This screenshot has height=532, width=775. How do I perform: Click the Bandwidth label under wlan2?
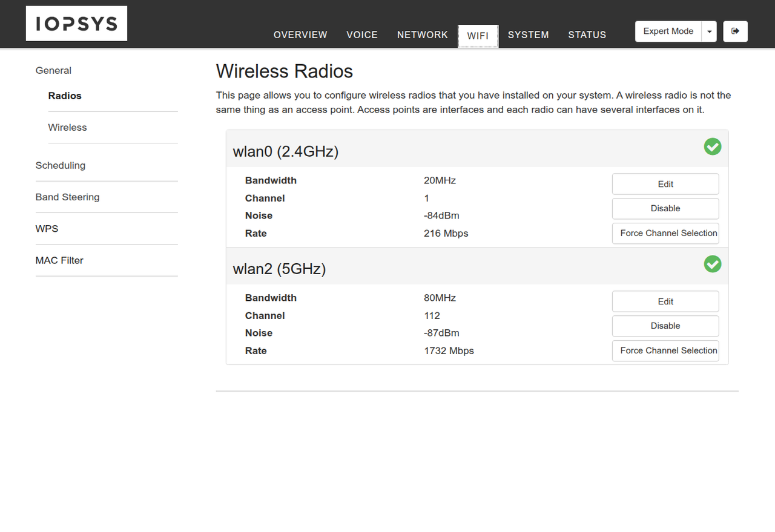click(271, 298)
